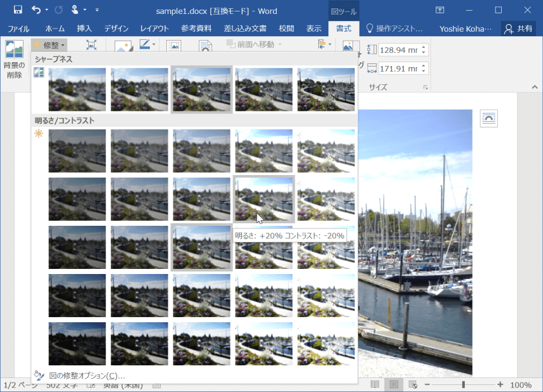Click 前面へ移動 bring forward button
This screenshot has height=392, width=543.
coord(253,44)
